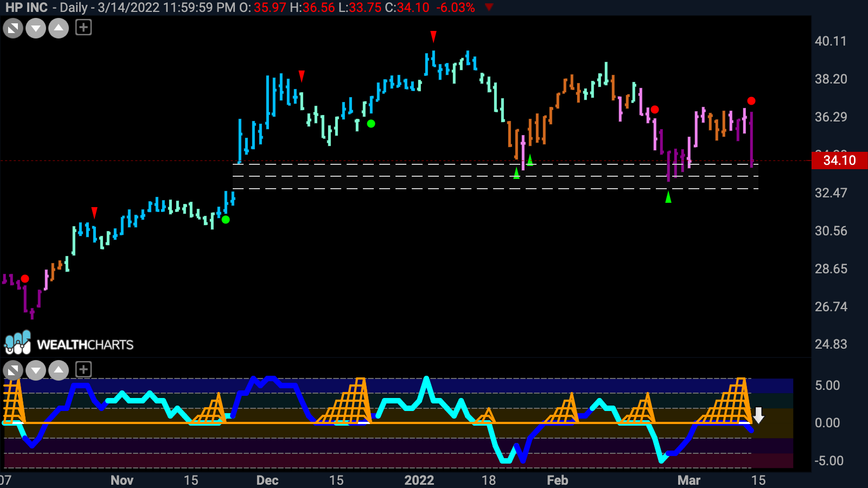Click the 5.00 oscillator axis label
The height and width of the screenshot is (488, 868).
pos(827,386)
